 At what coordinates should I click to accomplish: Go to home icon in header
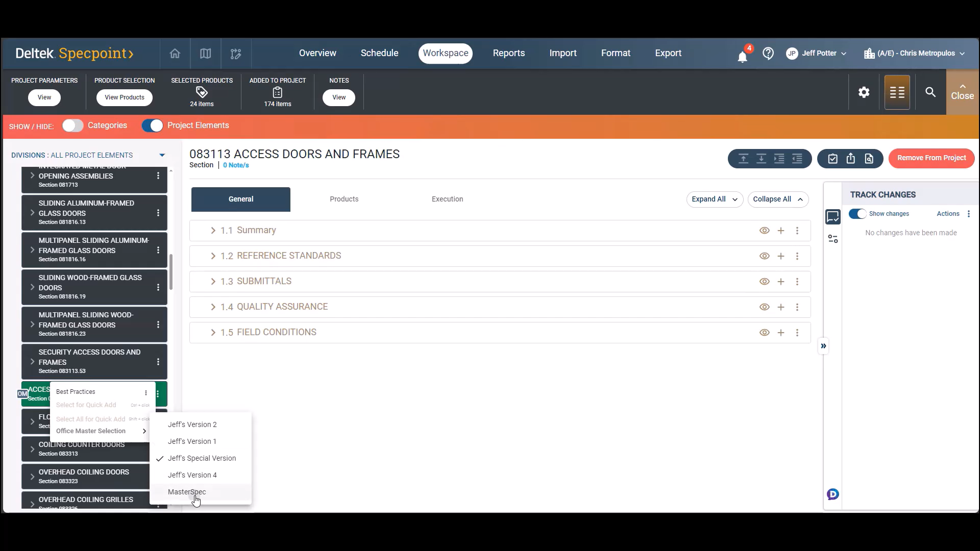tap(175, 54)
